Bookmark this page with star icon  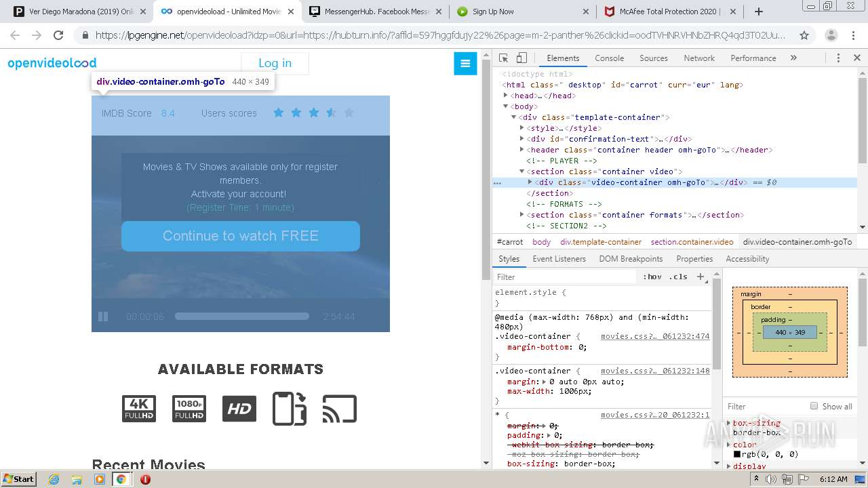(804, 35)
